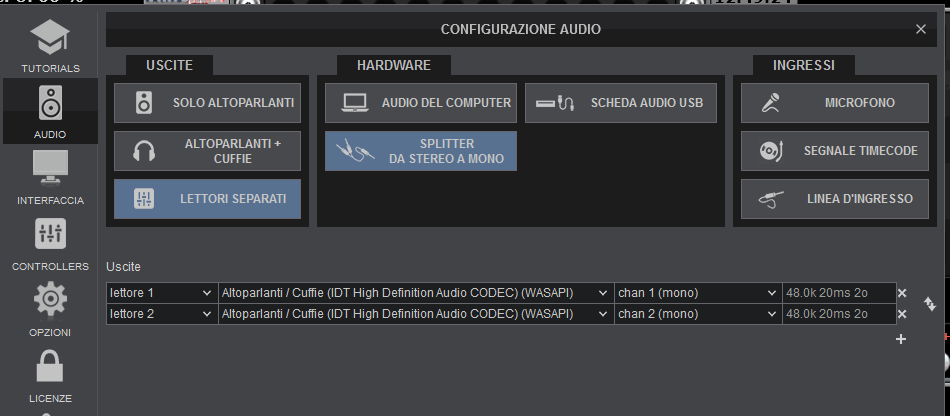Close the Configurazione Audio dialog
950x416 pixels.
click(x=921, y=29)
